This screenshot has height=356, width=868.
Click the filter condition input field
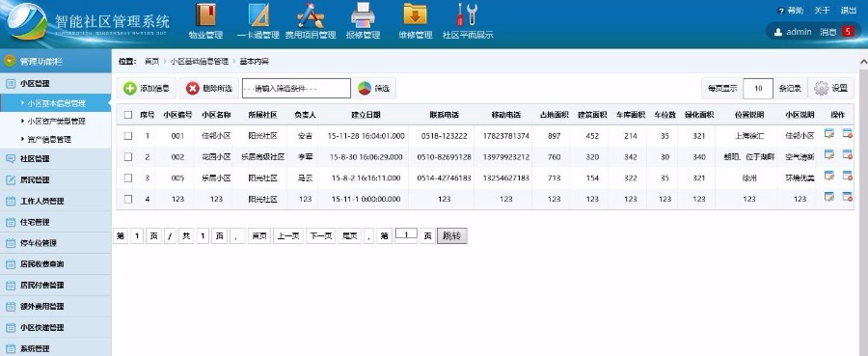point(296,88)
